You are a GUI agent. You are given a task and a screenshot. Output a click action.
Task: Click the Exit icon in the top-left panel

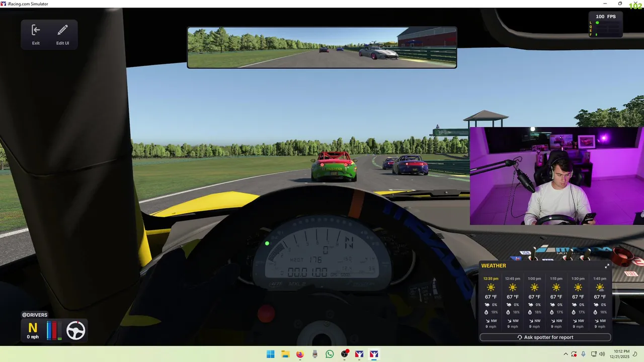click(x=36, y=30)
